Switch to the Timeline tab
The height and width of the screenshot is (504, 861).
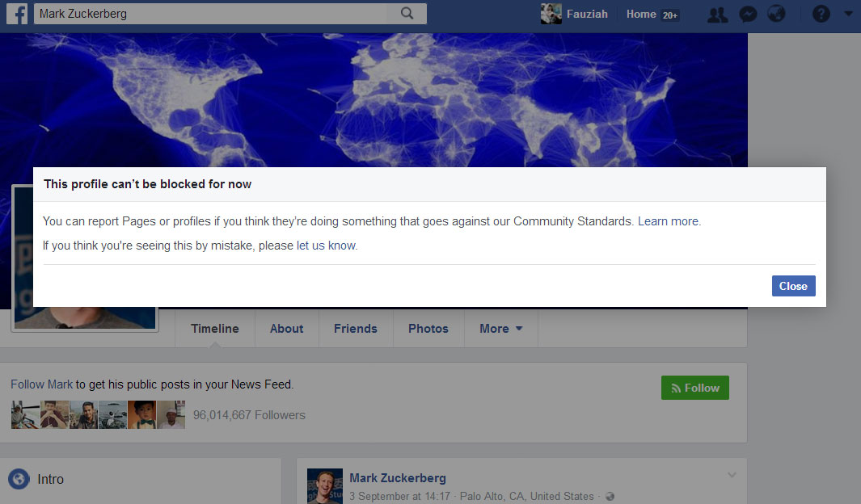click(215, 329)
